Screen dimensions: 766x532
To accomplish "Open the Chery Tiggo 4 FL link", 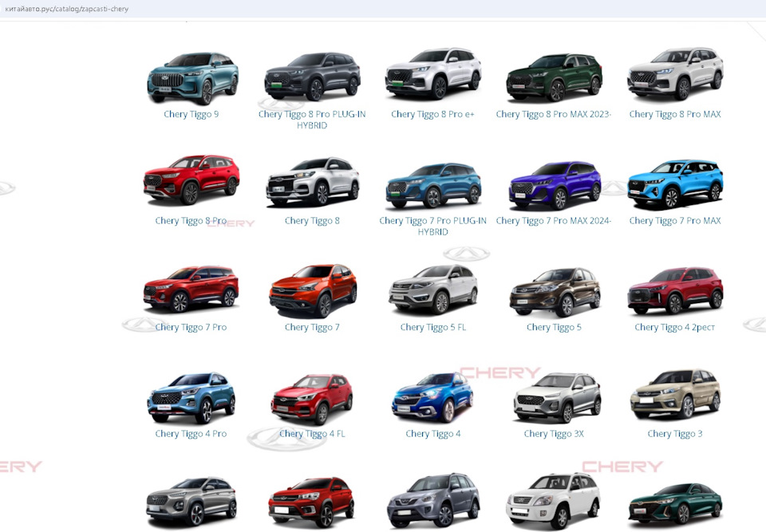I will pyautogui.click(x=312, y=434).
